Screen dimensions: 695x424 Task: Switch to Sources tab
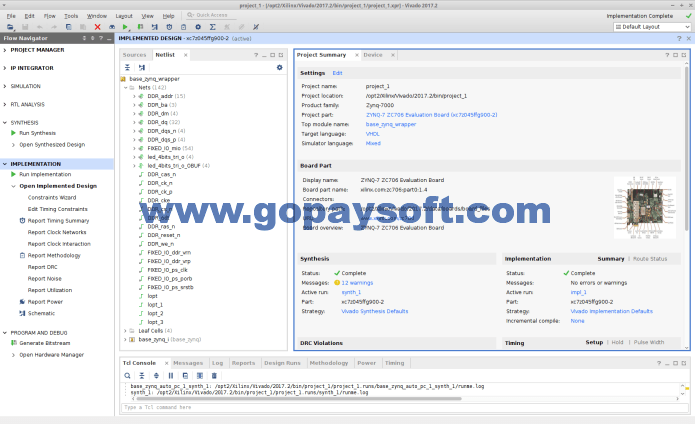[x=134, y=55]
